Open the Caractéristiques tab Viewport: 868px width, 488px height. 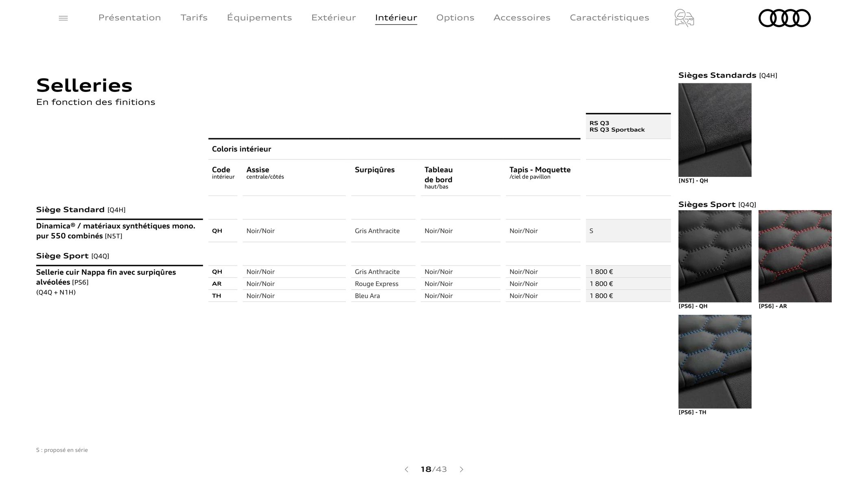pos(610,17)
